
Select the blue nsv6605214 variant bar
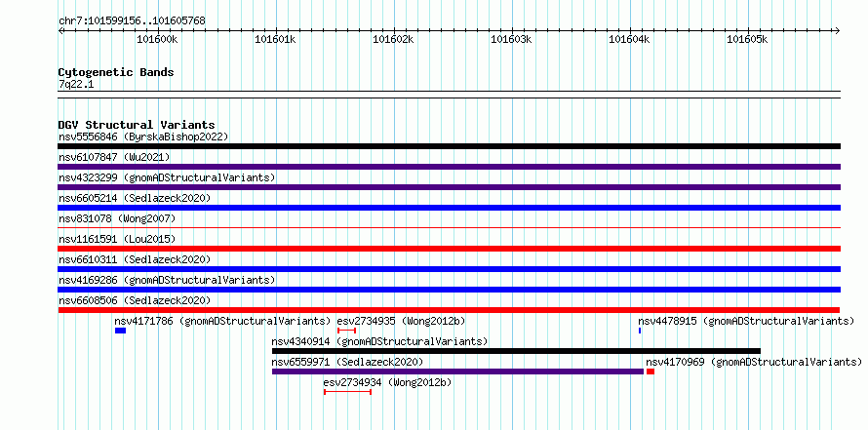(x=449, y=208)
